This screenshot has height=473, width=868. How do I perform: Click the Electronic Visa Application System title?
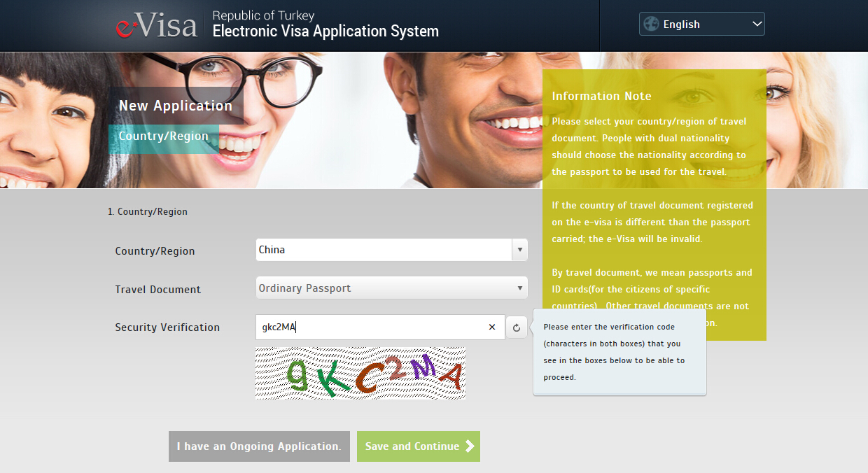(x=325, y=31)
